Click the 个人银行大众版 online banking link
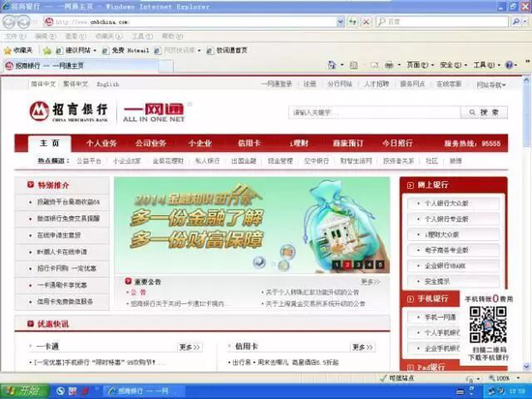Image resolution: width=532 pixels, height=399 pixels. tap(454, 203)
